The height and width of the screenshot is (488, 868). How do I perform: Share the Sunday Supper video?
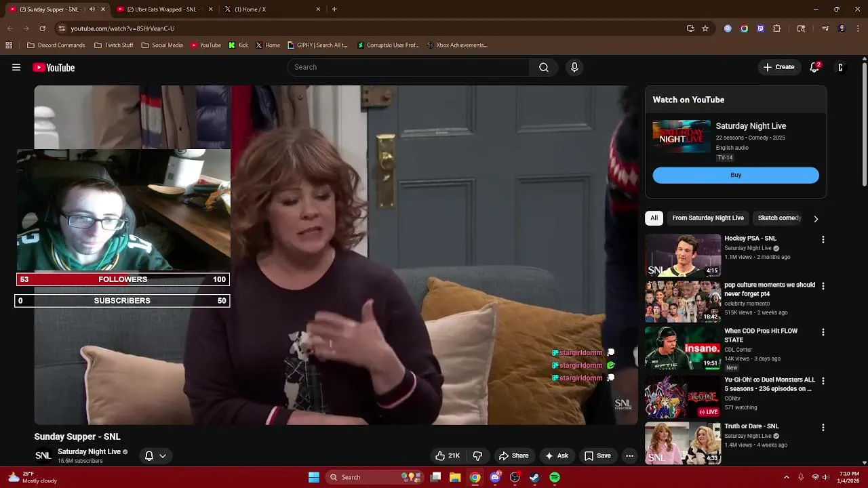click(513, 455)
